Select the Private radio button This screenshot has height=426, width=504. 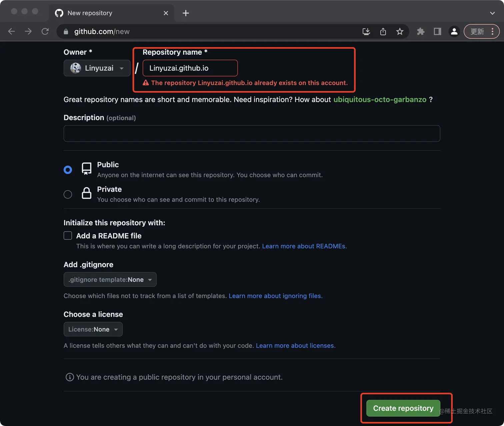coord(68,194)
